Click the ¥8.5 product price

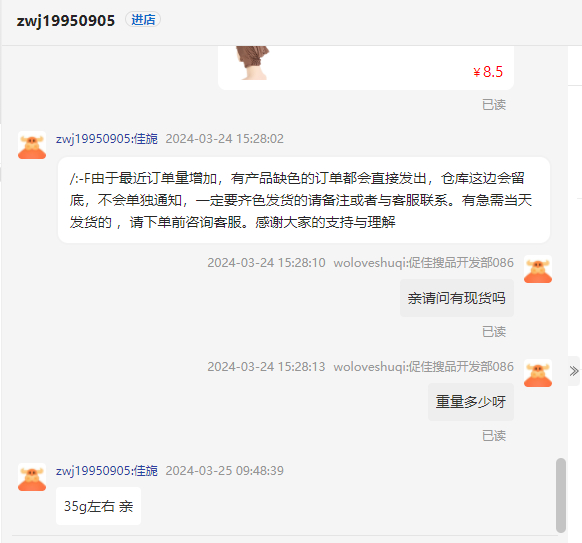(488, 72)
